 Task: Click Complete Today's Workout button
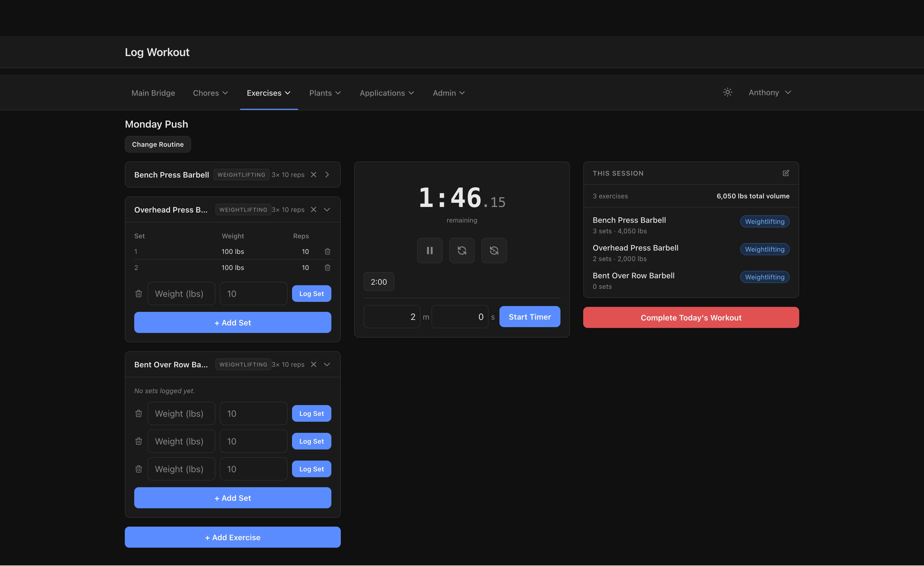[x=691, y=317]
